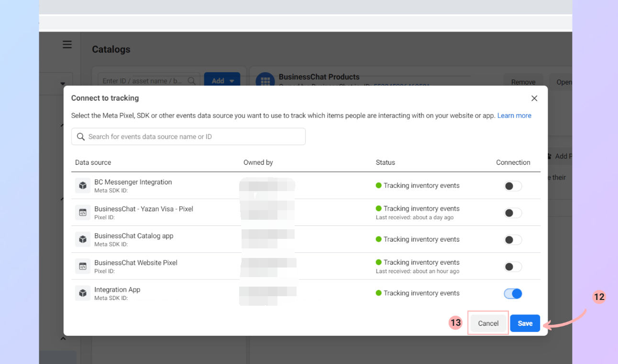Click the Status column header
Viewport: 618px width, 364px height.
pyautogui.click(x=386, y=162)
